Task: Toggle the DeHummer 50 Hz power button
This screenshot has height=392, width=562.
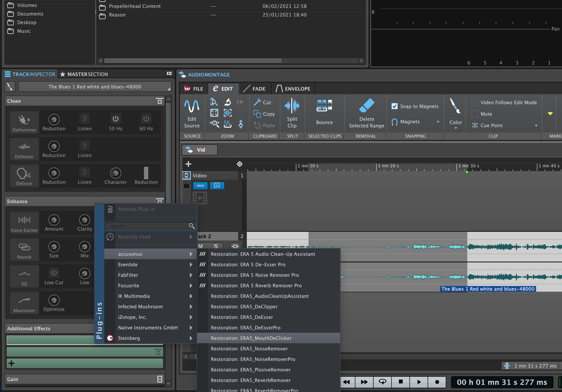Action: [x=116, y=119]
